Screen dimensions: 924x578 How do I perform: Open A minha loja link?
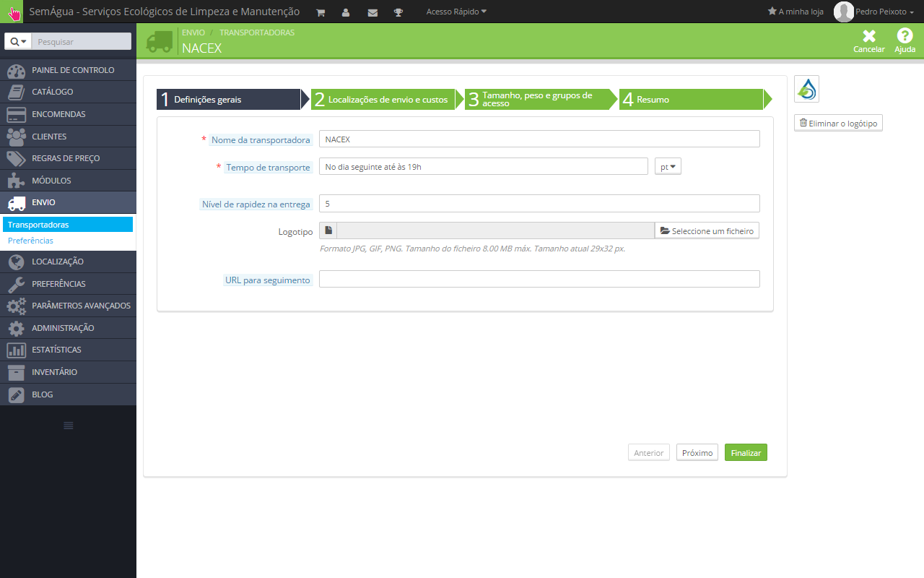click(796, 12)
